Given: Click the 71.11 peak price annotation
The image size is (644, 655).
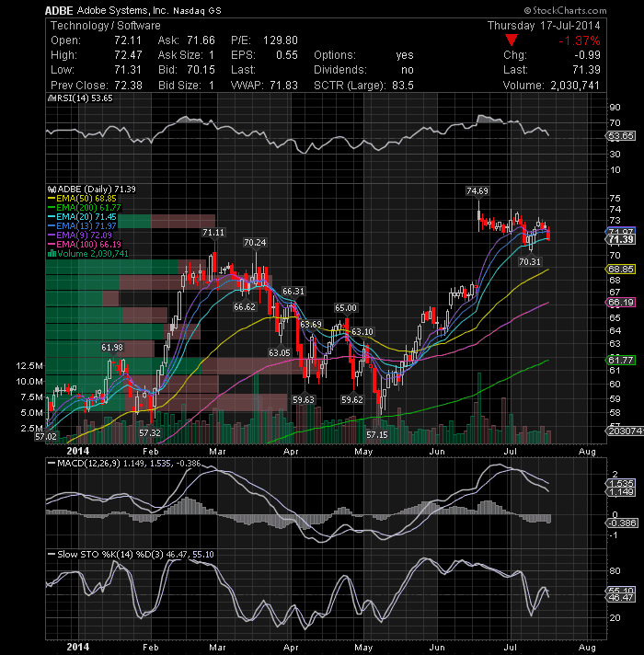Looking at the screenshot, I should [x=213, y=232].
